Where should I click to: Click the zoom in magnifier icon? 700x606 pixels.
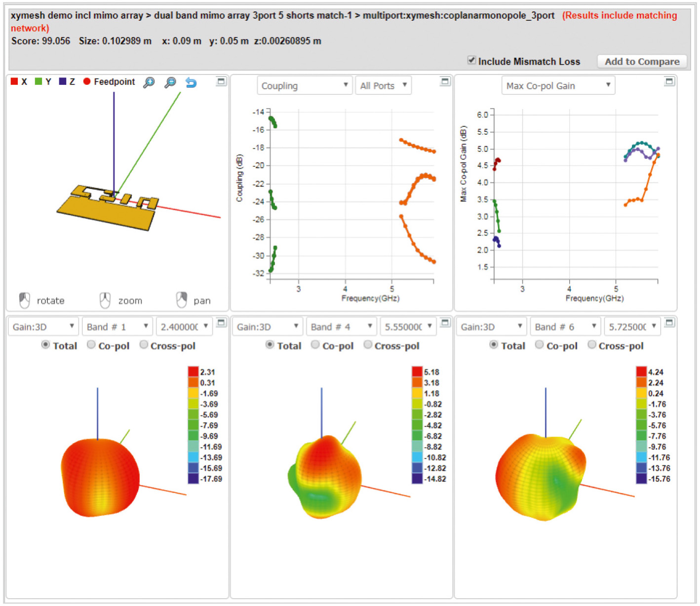[149, 82]
